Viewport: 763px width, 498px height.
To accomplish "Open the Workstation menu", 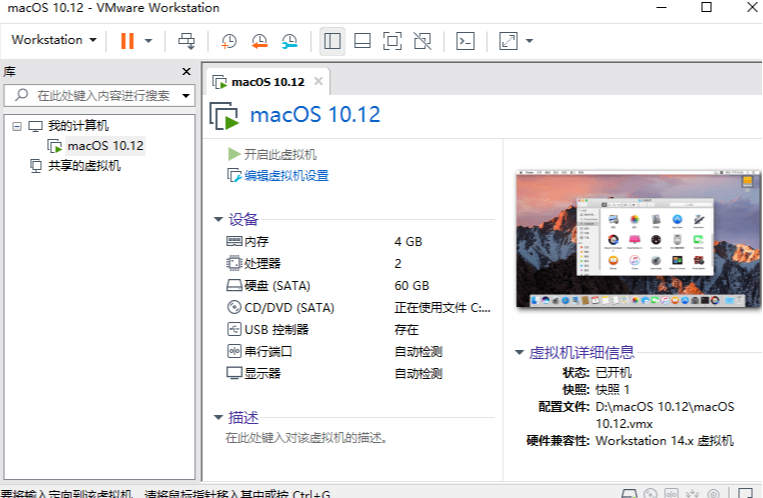I will tap(54, 40).
